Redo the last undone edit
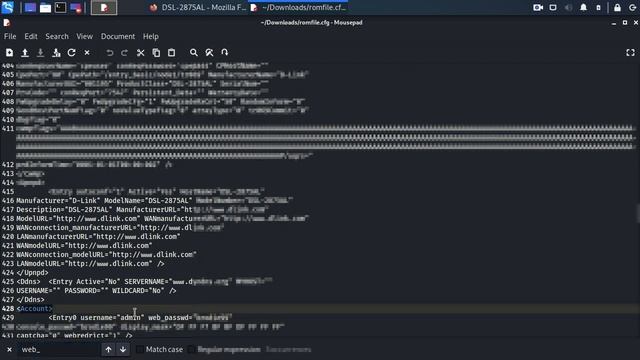 124,53
